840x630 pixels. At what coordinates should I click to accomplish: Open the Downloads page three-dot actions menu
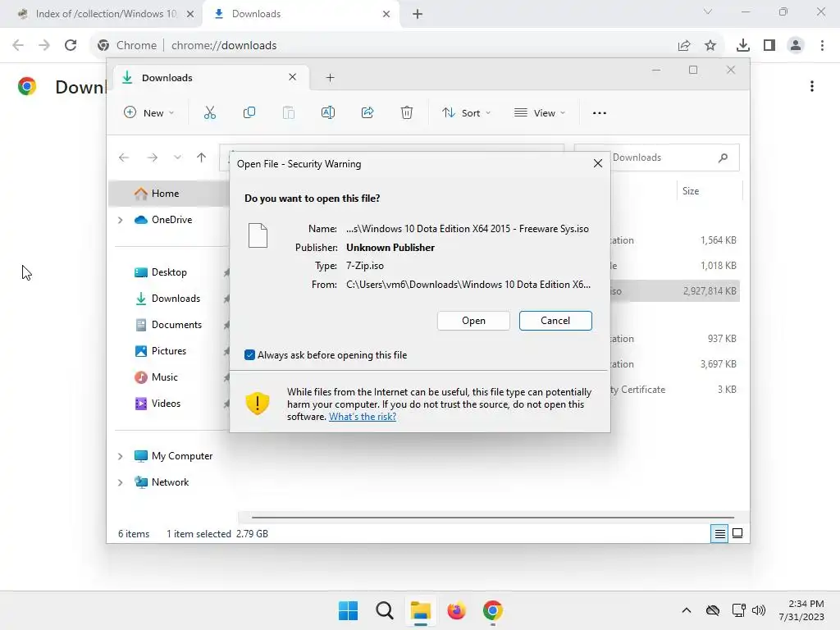[812, 86]
